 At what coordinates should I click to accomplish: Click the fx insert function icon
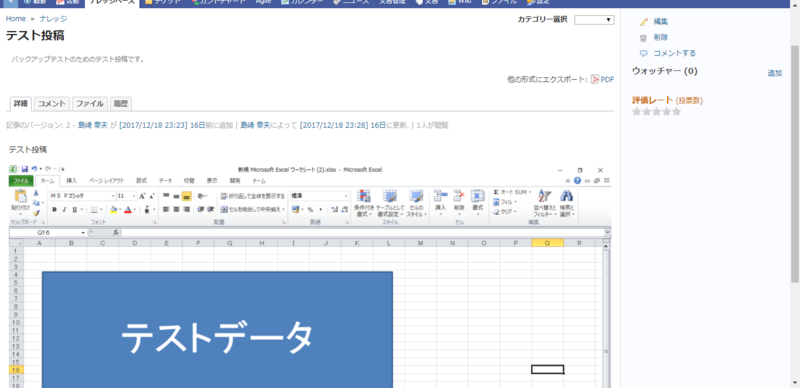click(116, 232)
